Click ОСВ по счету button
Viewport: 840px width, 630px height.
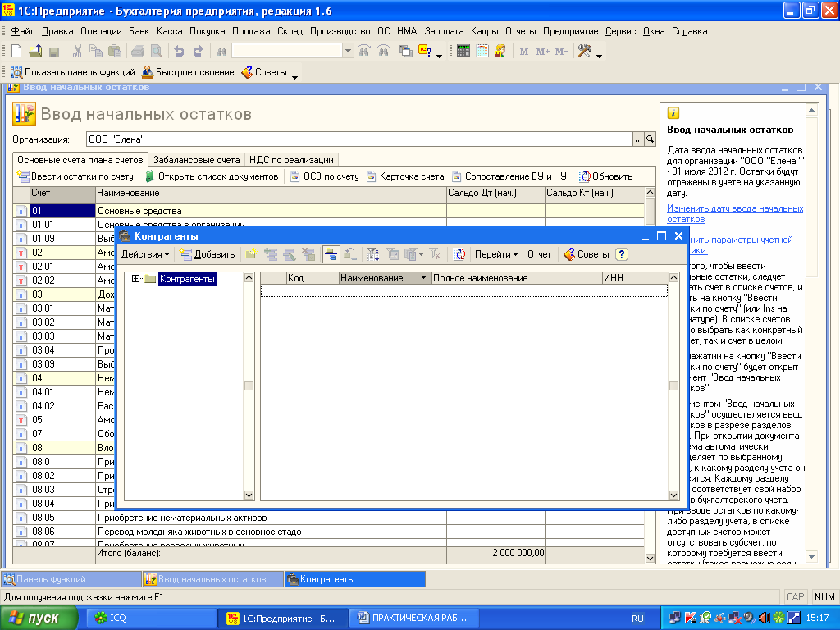point(325,176)
